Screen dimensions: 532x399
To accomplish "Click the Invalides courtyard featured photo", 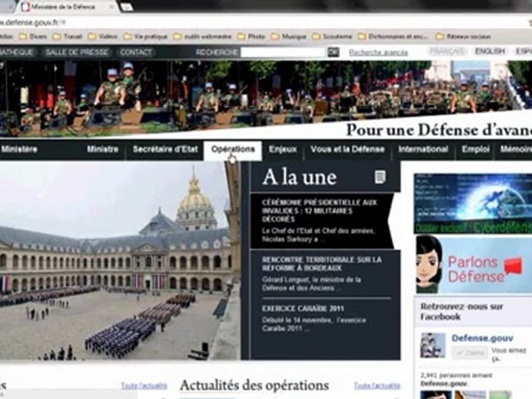I will click(x=120, y=260).
